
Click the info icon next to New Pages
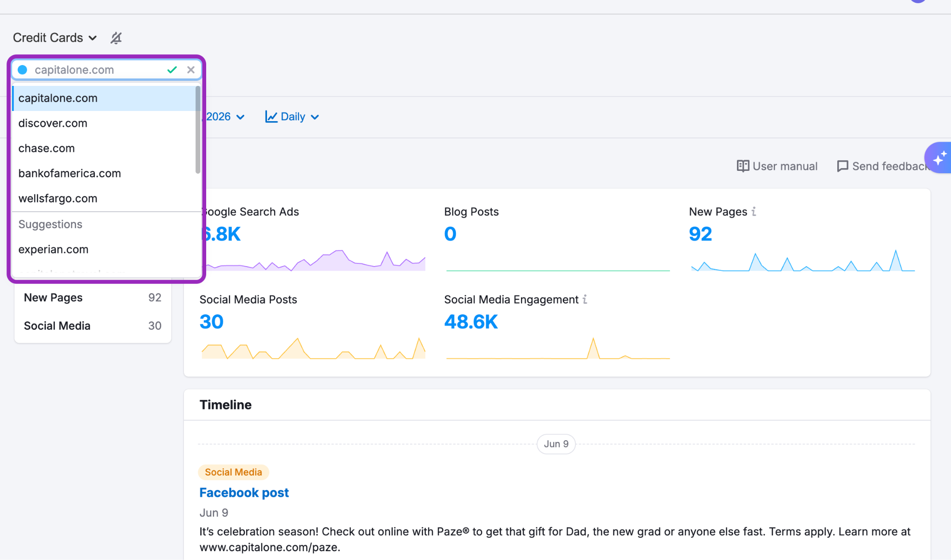tap(754, 211)
